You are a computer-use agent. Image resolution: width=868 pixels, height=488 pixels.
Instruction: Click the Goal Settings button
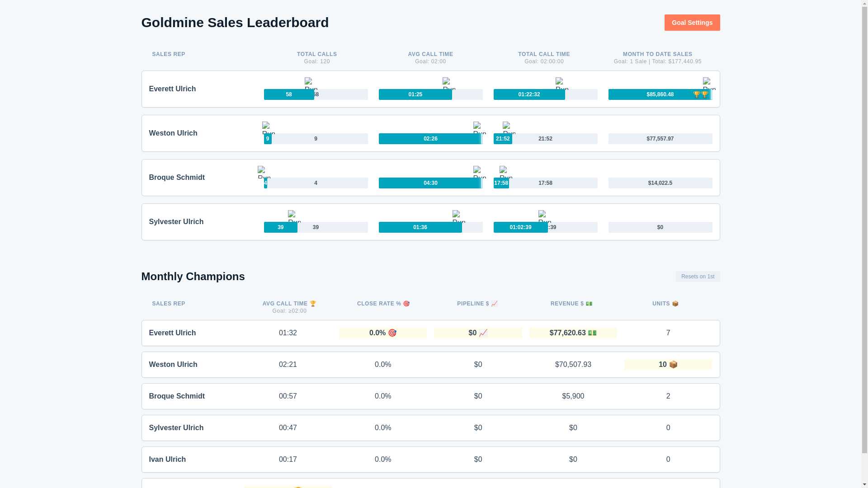pos(692,23)
